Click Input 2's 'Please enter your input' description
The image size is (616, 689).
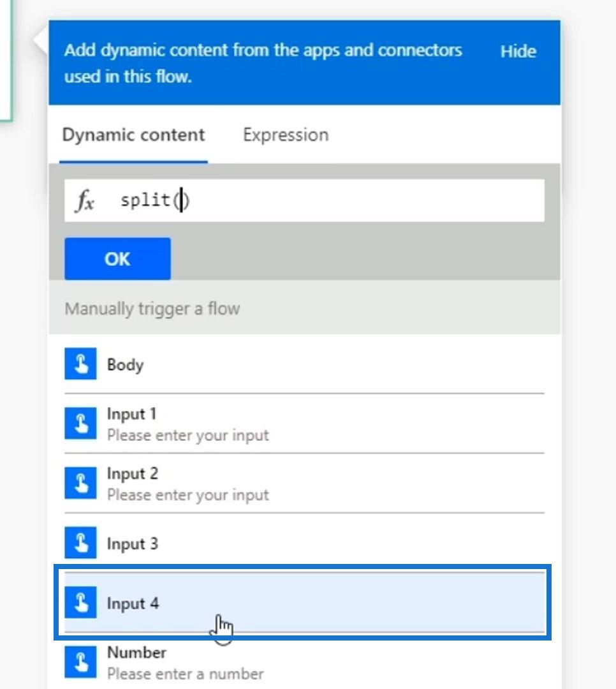[x=188, y=495]
